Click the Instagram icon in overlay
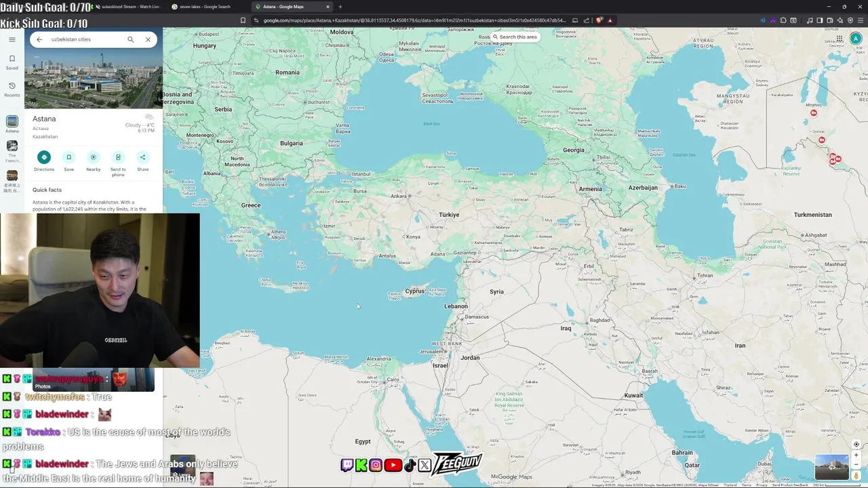This screenshot has width=868, height=488. [376, 465]
